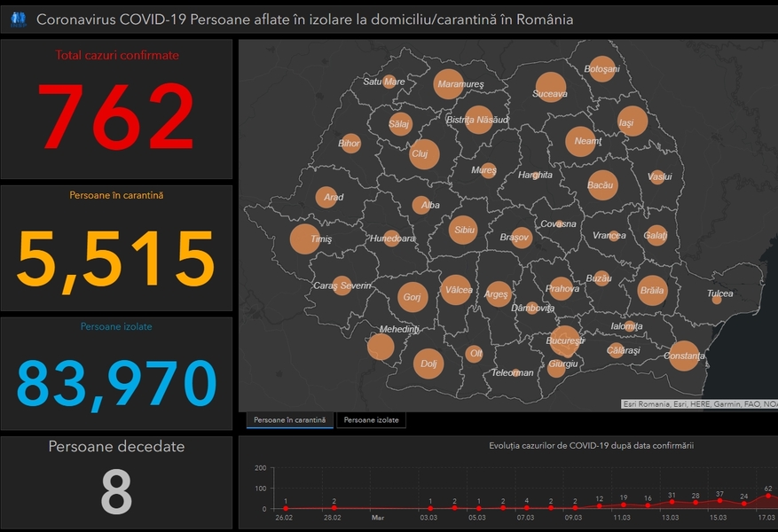This screenshot has height=532, width=778.
Task: Click the Bacău county circle
Action: 601,184
